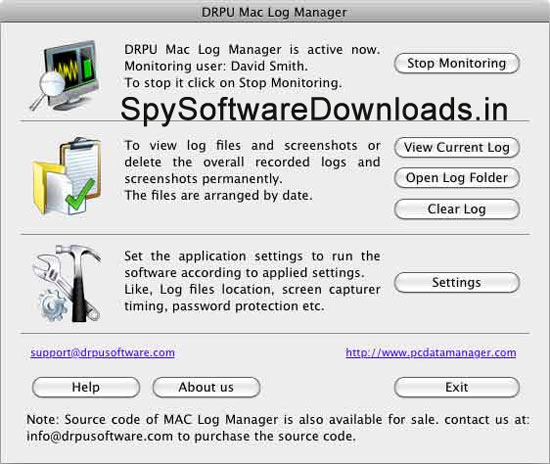Click the clipboard and folder log icon

pyautogui.click(x=67, y=176)
